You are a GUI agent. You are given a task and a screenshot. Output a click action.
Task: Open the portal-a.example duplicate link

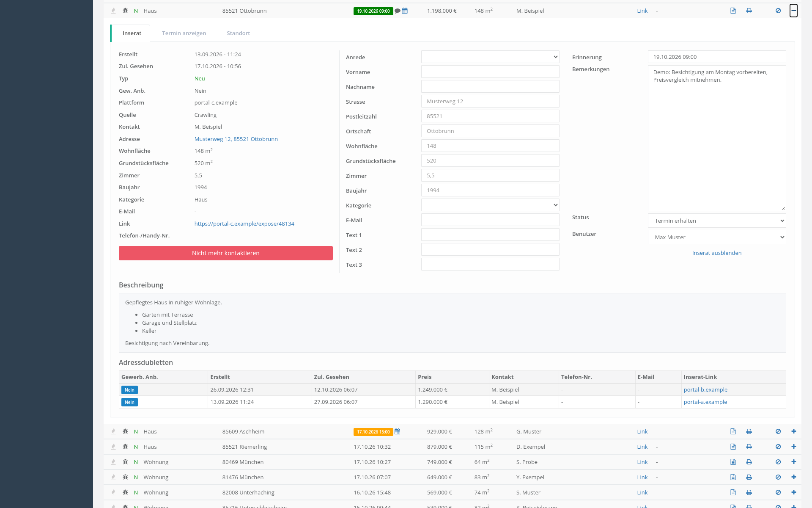pos(705,402)
